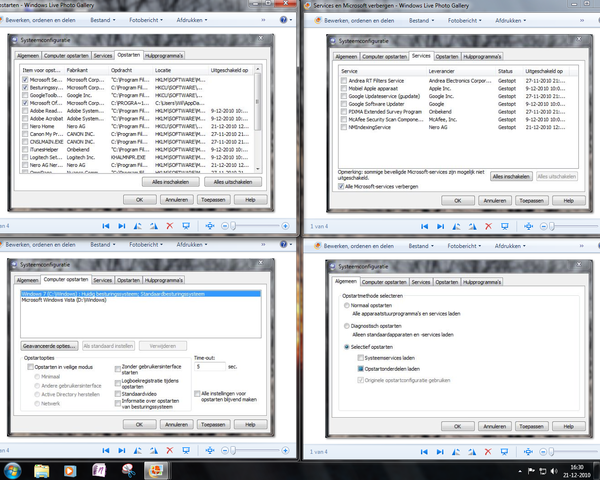The image size is (600, 480).
Task: Click the Time-out seconds field
Action: (x=210, y=367)
